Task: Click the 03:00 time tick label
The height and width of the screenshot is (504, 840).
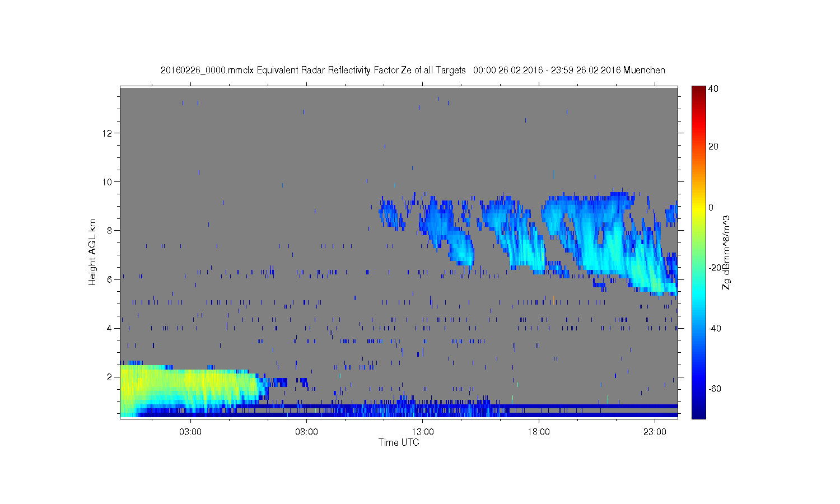Action: (190, 432)
